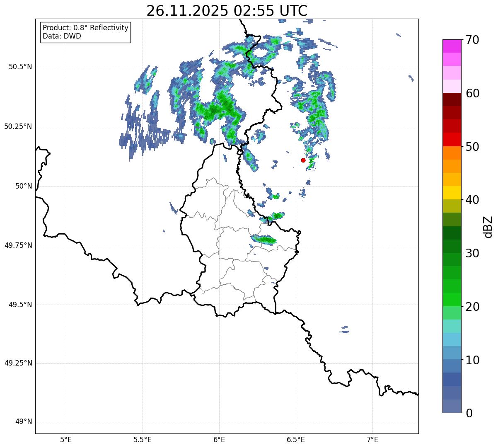The image size is (498, 448).
Task: Click the 49°N latitude tick label
Action: (x=24, y=422)
